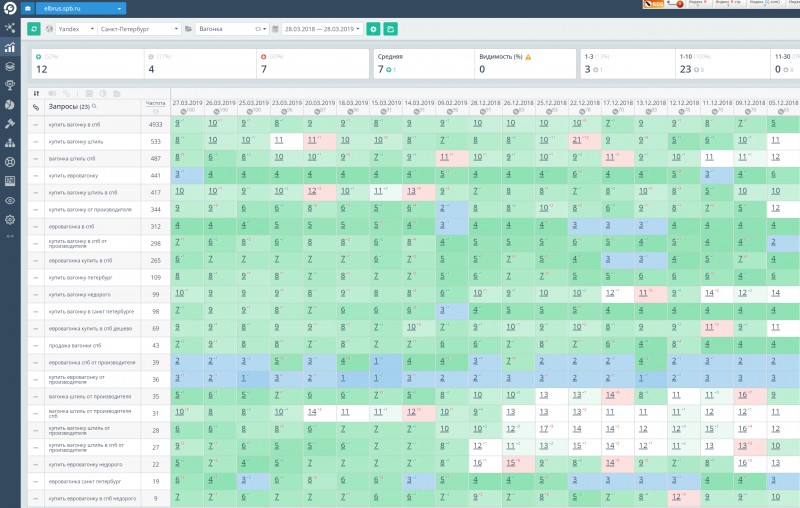Toggle dash marker for row frequency 39
The width and height of the screenshot is (800, 508).
(x=36, y=363)
